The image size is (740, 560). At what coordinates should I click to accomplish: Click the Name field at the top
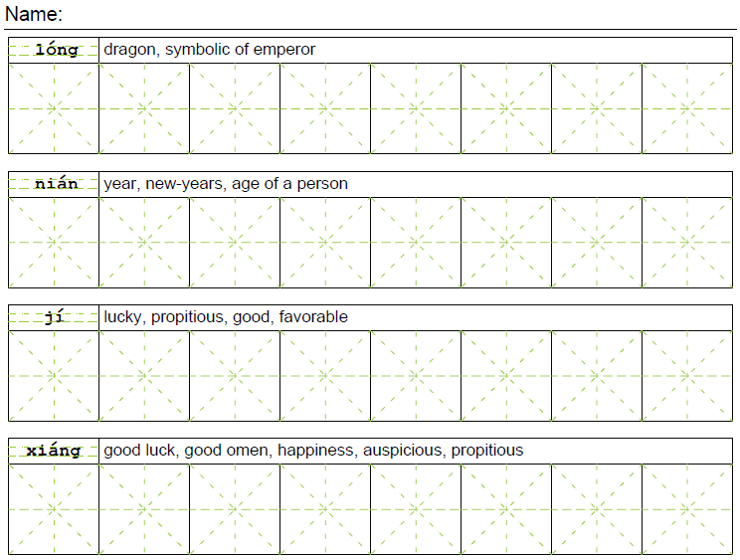(398, 15)
